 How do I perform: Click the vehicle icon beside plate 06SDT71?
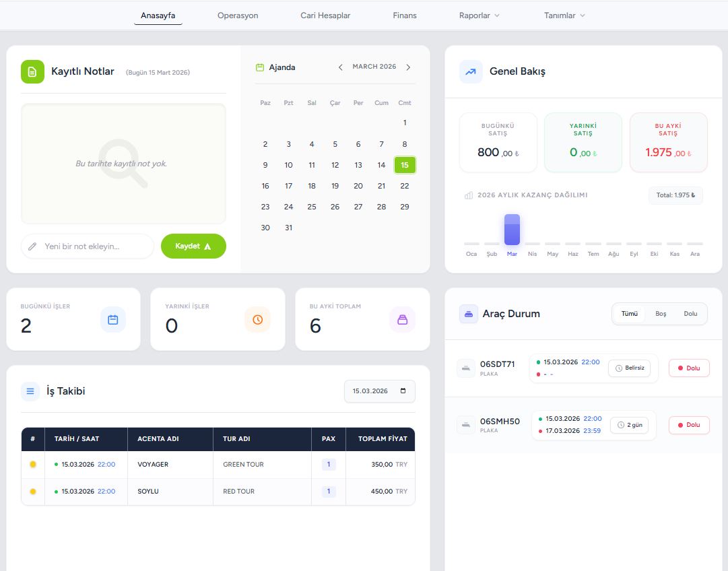(x=465, y=368)
